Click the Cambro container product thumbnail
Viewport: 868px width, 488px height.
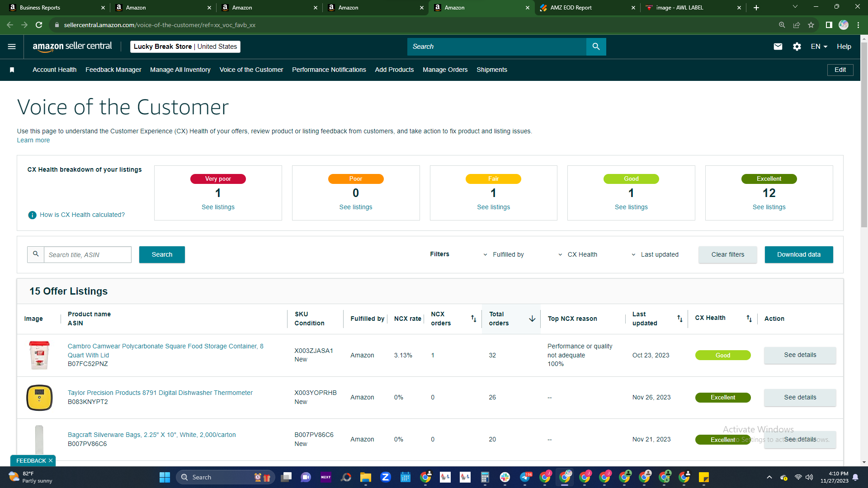pyautogui.click(x=39, y=355)
